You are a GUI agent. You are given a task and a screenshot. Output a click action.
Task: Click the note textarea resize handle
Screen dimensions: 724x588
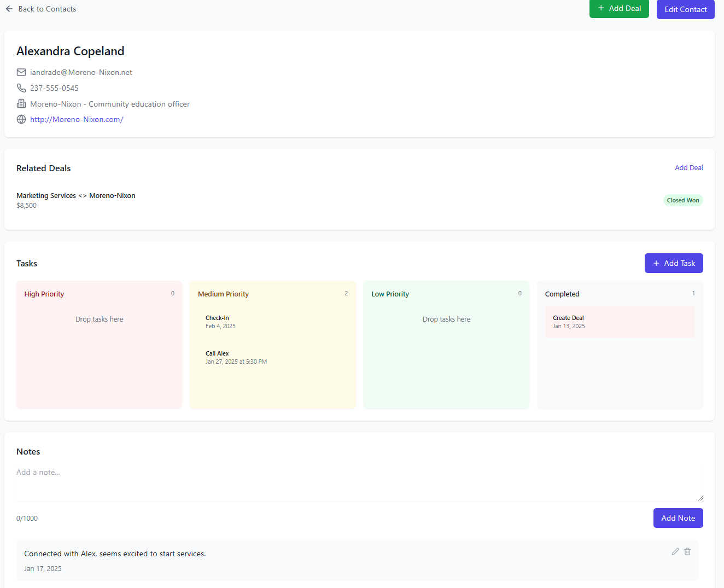pos(700,498)
